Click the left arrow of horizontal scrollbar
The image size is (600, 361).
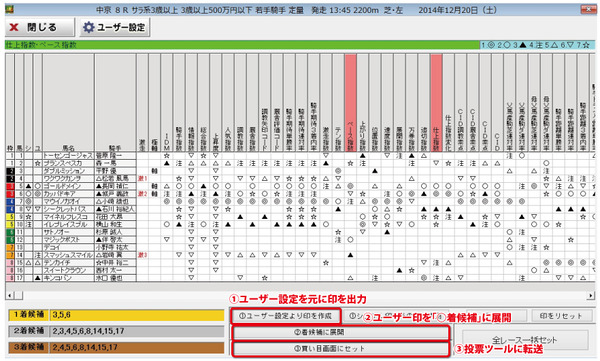(10, 295)
